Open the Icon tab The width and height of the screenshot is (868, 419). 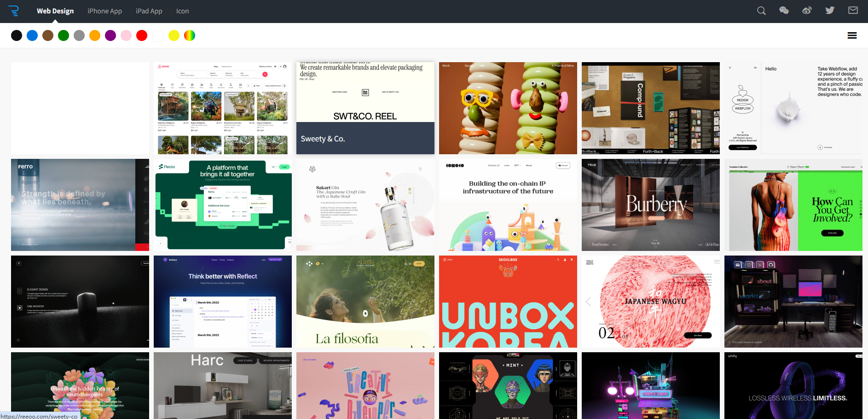tap(182, 11)
